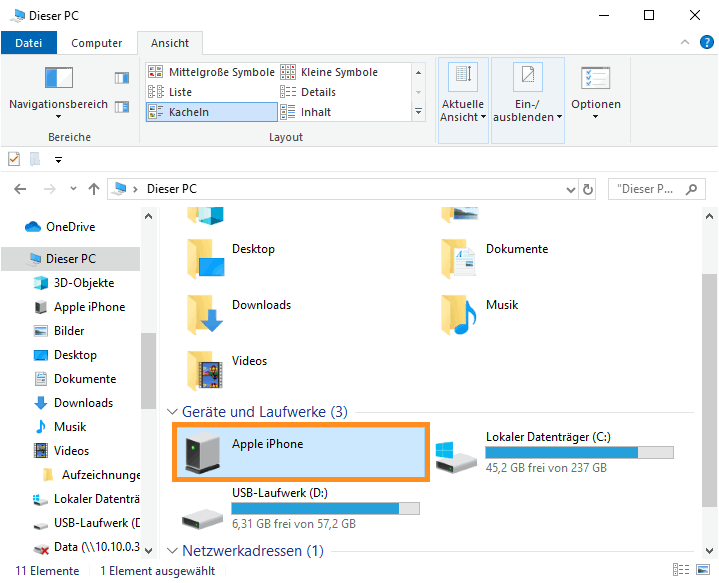Click layout gallery down arrow
This screenshot has width=719, height=583.
coord(418,92)
